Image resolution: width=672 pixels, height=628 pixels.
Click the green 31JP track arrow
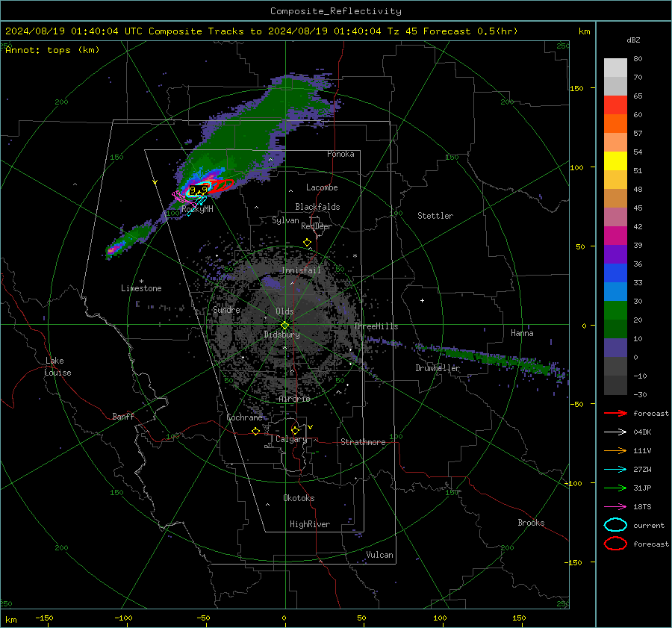coord(615,488)
